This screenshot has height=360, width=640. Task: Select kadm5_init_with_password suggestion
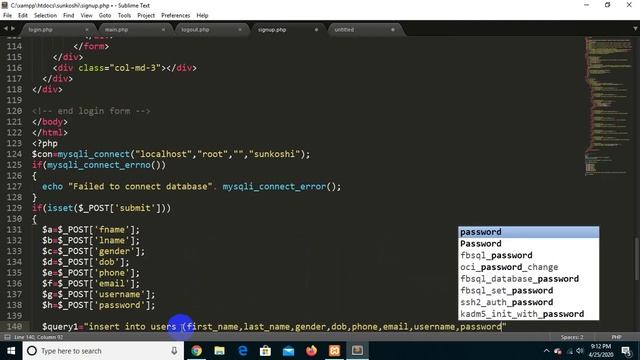click(529, 314)
